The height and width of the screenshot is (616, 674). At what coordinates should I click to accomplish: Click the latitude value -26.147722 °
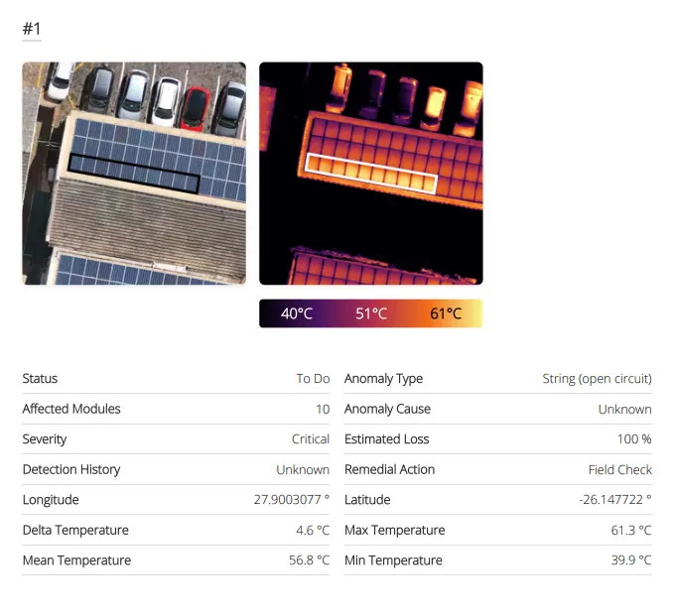point(615,500)
